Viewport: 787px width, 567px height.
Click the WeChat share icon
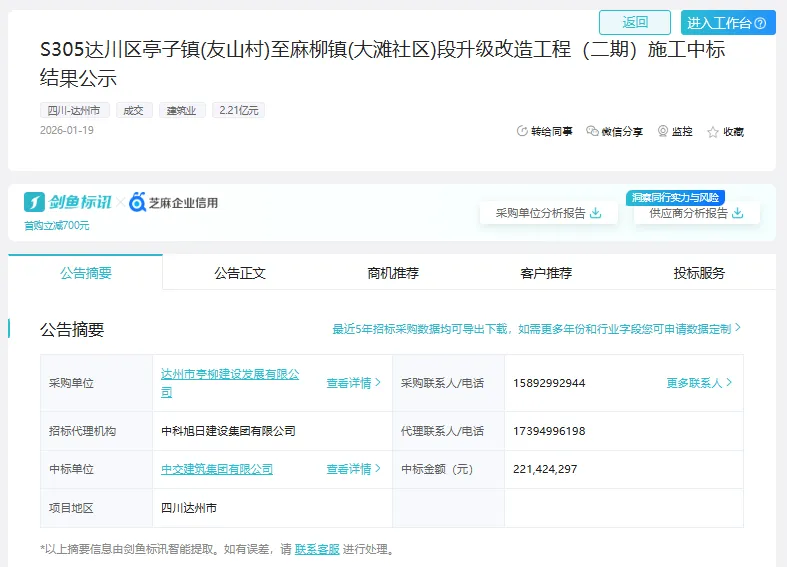(592, 131)
